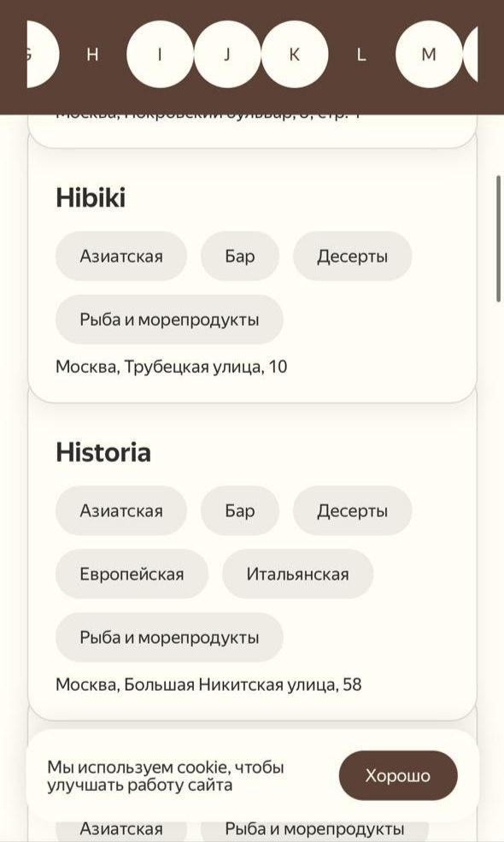Open the Historia restaurant card
504x842 pixels.
point(103,452)
